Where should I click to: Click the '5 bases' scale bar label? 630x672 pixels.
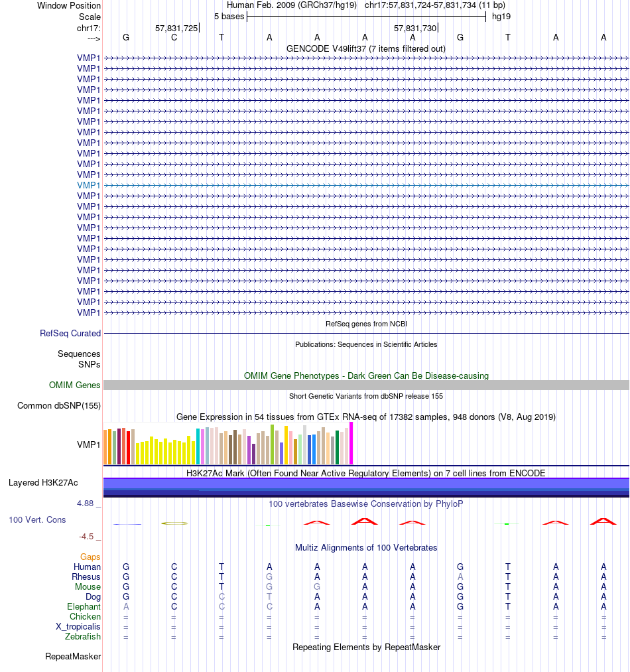(229, 17)
